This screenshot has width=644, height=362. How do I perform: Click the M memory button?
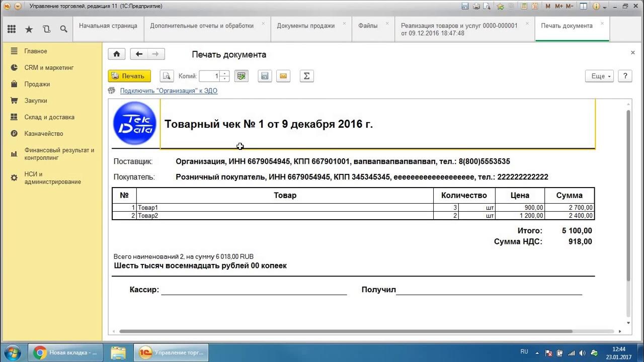point(548,6)
